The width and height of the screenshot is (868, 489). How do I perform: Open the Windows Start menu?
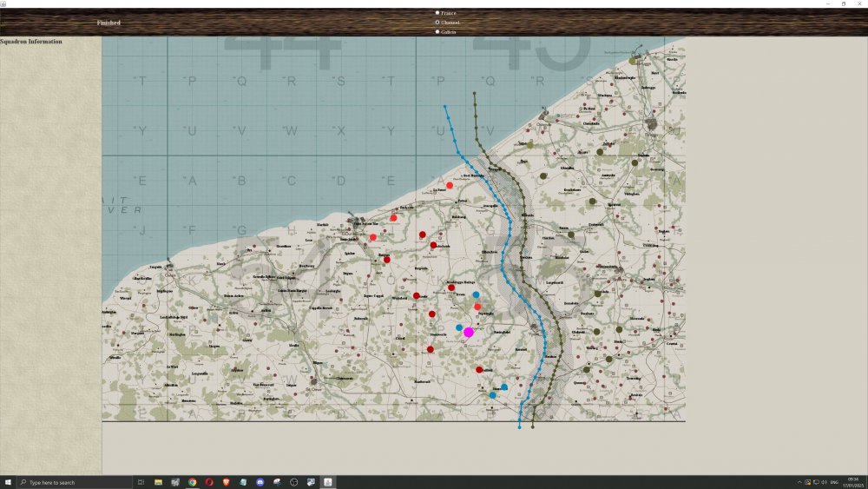[8, 482]
